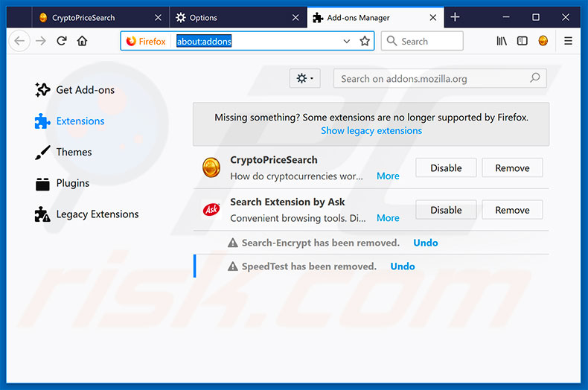Open More for CryptoPriceSearch
Viewport: 588px width, 390px height.
(388, 176)
